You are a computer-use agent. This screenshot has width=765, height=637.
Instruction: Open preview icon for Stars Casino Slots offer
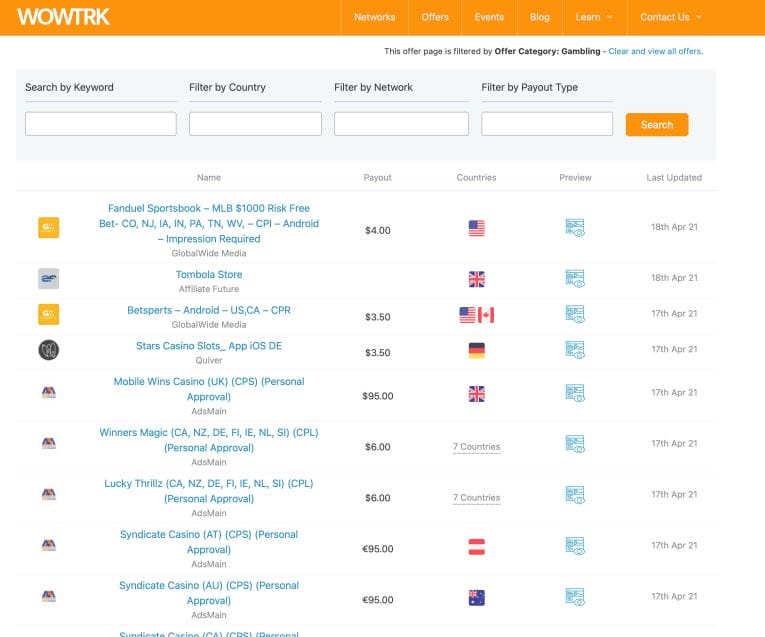tap(575, 350)
